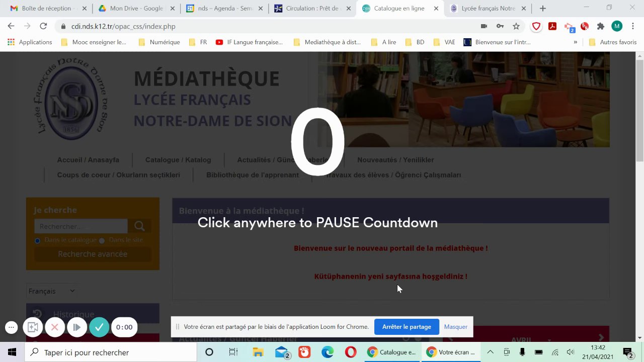
Task: Click the Rechercher search input field
Action: click(81, 226)
